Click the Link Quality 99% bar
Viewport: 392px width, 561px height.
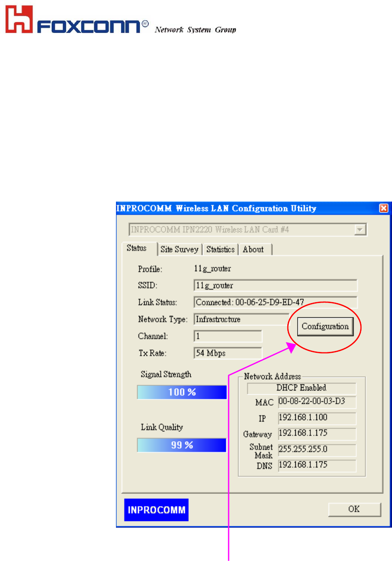182,445
